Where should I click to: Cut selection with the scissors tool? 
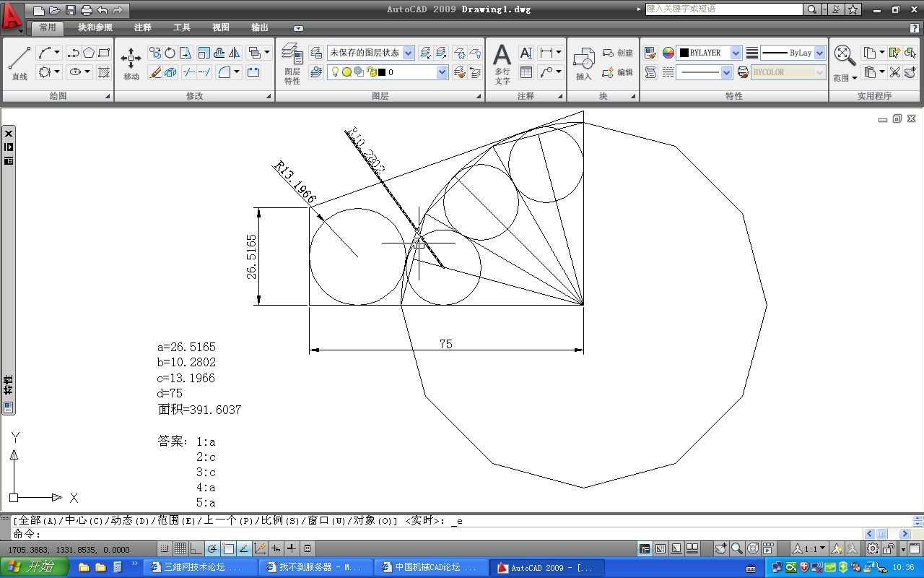(x=895, y=72)
